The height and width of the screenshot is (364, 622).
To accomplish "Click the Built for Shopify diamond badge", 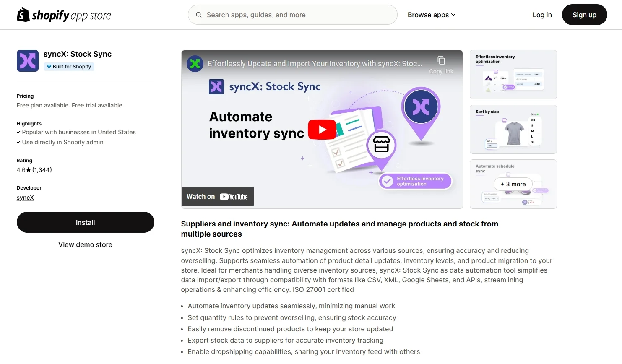I will [x=69, y=67].
